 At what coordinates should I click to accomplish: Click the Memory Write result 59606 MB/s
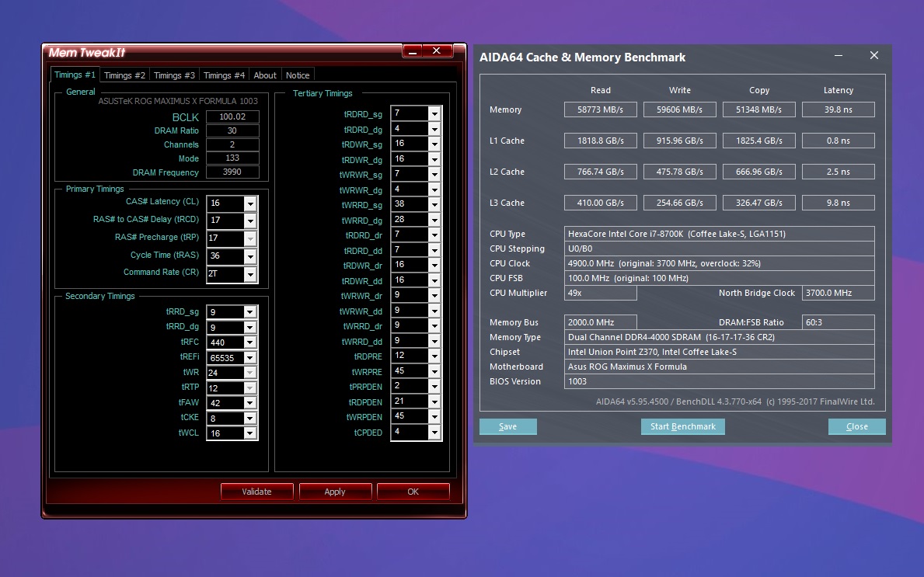[x=679, y=109]
